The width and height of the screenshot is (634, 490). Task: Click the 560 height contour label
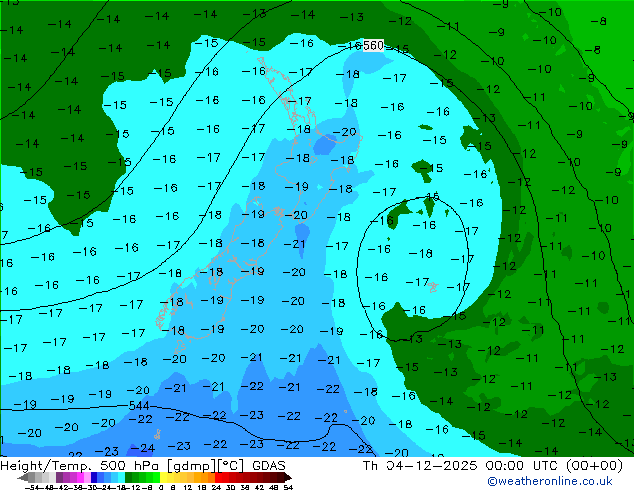(373, 45)
